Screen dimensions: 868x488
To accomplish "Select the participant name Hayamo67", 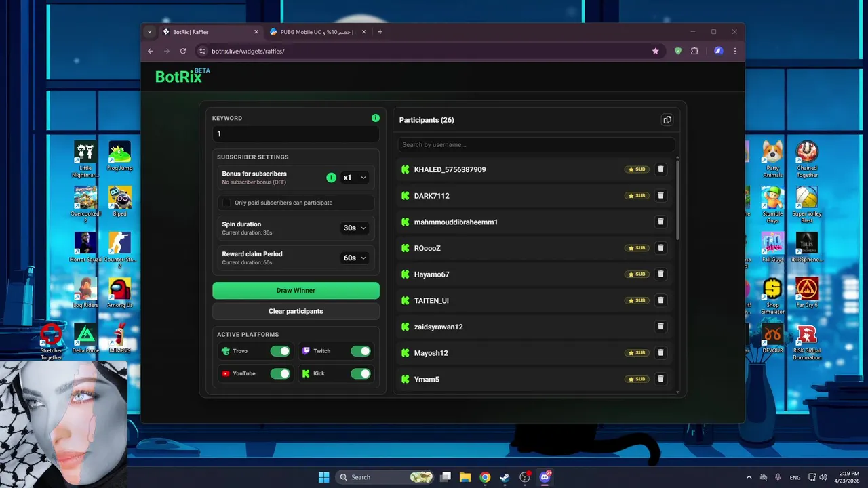I will (432, 274).
